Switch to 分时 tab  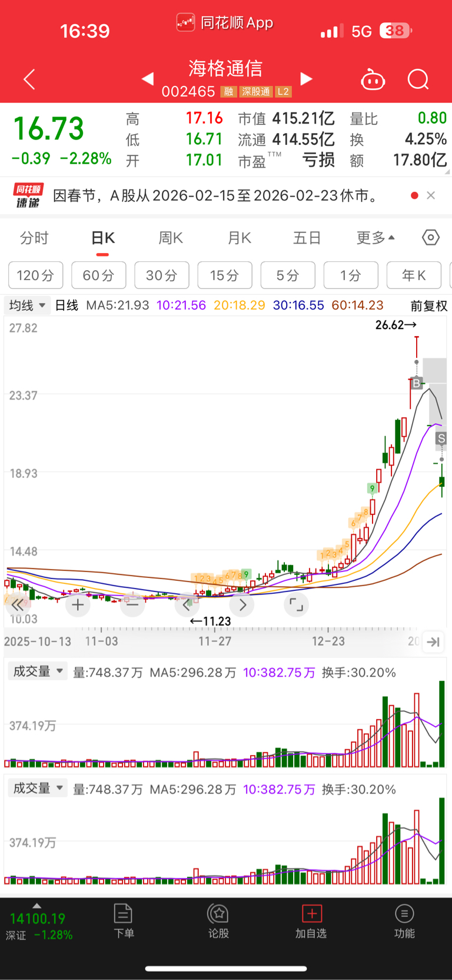(34, 238)
